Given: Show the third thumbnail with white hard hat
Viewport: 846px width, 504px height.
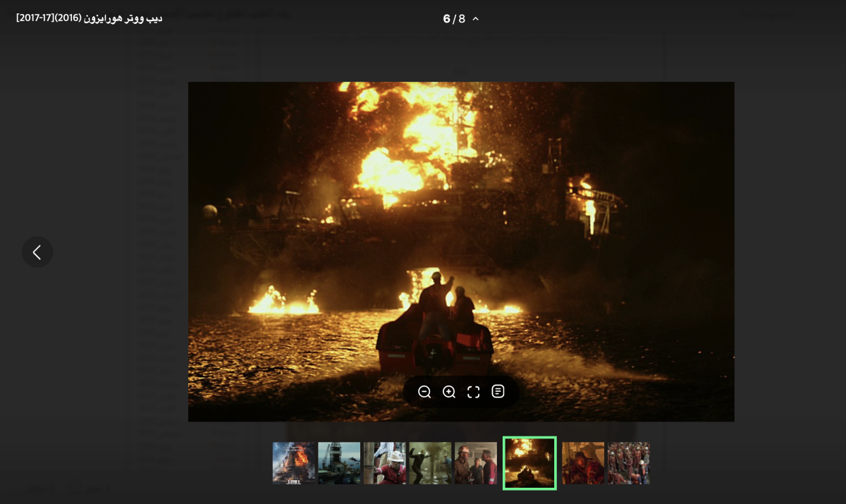Looking at the screenshot, I should click(x=385, y=463).
